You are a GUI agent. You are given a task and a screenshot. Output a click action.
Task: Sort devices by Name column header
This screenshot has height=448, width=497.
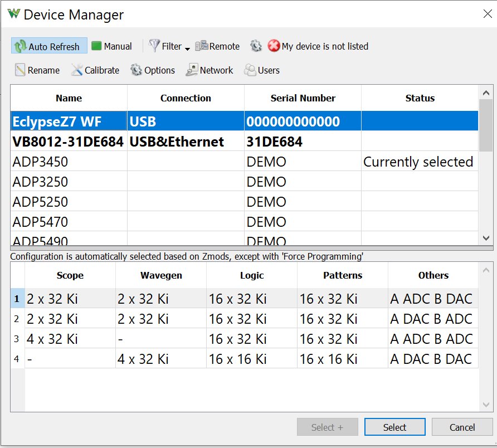coord(69,98)
